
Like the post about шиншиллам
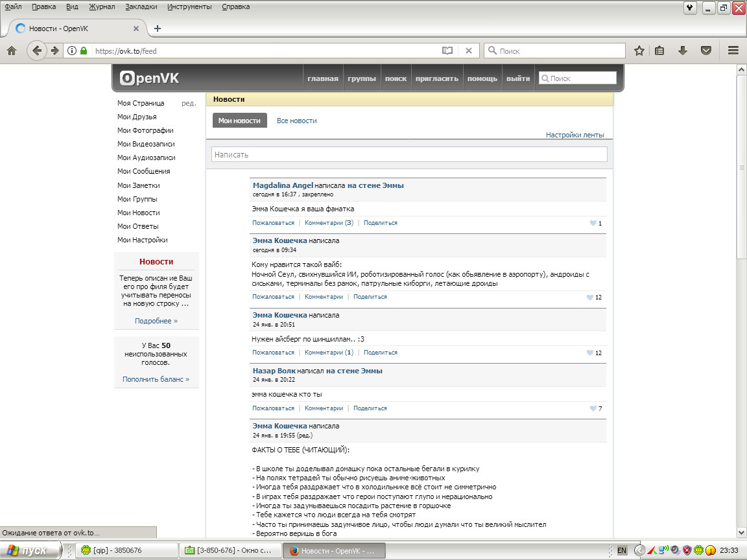tap(590, 353)
